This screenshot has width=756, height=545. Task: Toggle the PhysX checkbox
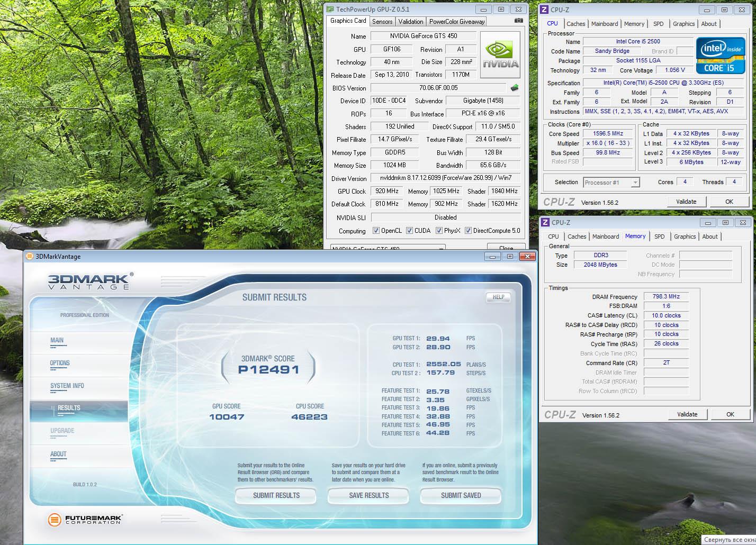pyautogui.click(x=439, y=231)
